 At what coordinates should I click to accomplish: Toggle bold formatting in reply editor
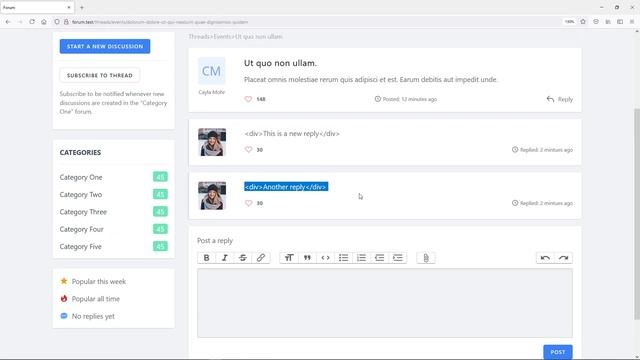click(207, 258)
